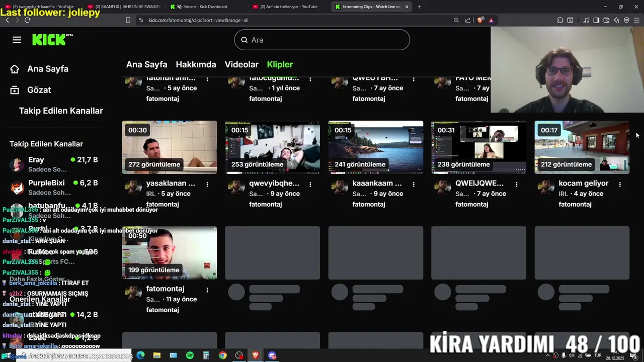Show hidden system tray icons

(548, 355)
